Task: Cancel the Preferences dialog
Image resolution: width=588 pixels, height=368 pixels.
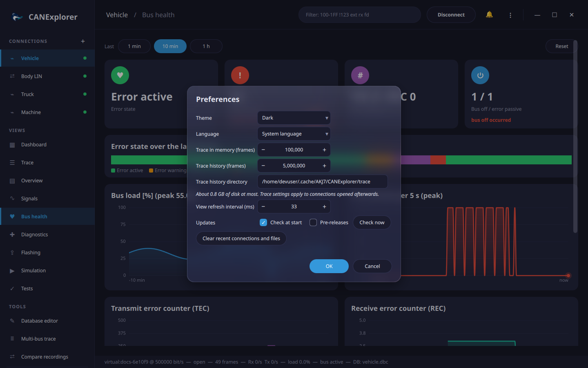Action: coord(372,266)
